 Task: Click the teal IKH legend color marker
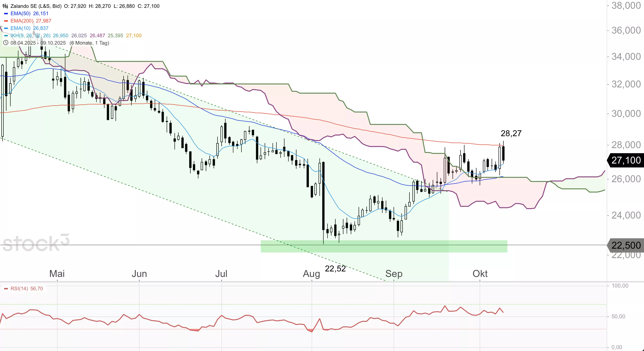click(6, 36)
